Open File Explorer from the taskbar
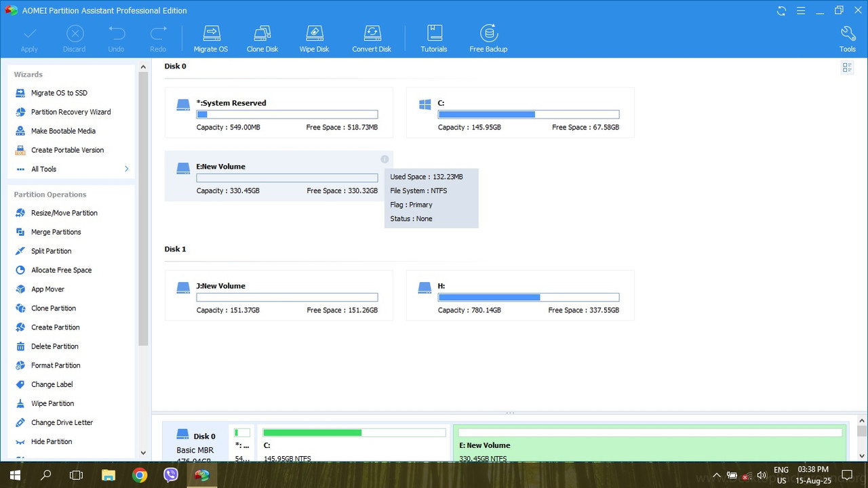Image resolution: width=868 pixels, height=488 pixels. [108, 475]
